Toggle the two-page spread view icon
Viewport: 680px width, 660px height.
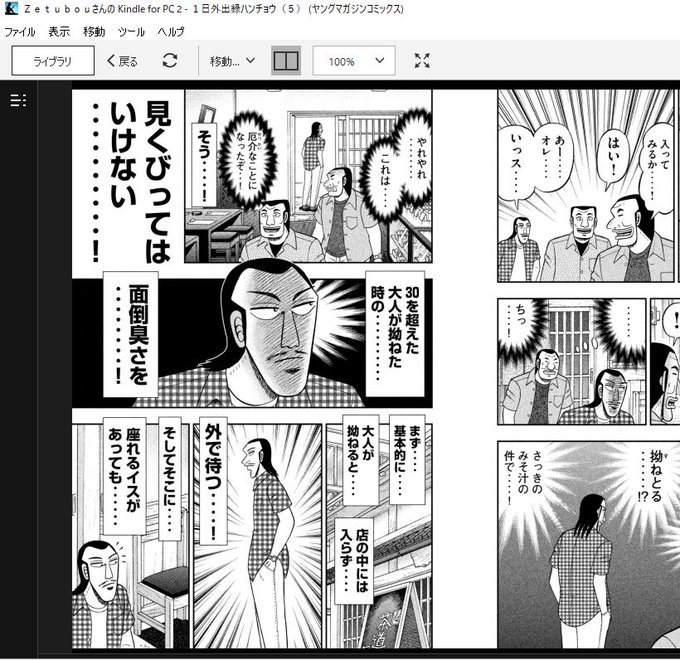pyautogui.click(x=286, y=61)
